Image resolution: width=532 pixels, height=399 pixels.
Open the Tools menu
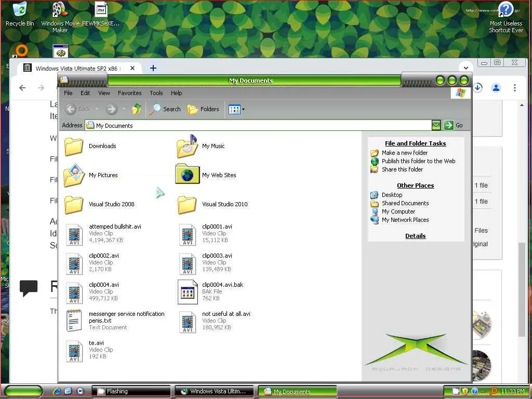click(x=156, y=93)
